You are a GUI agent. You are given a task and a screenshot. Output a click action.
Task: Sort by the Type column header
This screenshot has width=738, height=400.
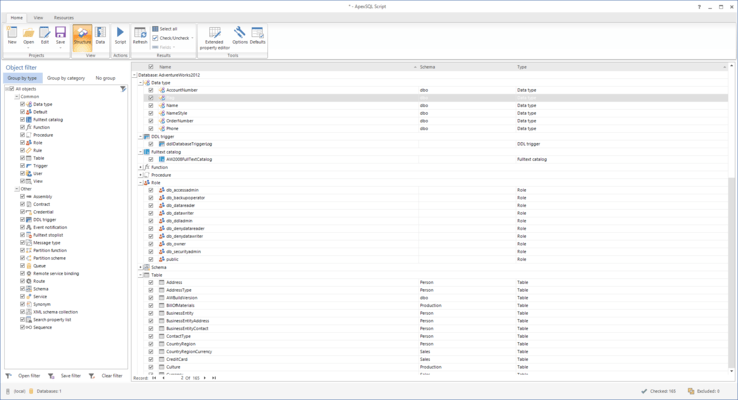[x=621, y=67]
